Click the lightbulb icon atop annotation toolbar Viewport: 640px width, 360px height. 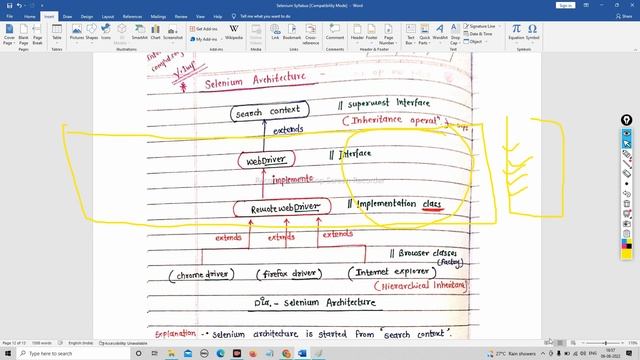pyautogui.click(x=627, y=120)
